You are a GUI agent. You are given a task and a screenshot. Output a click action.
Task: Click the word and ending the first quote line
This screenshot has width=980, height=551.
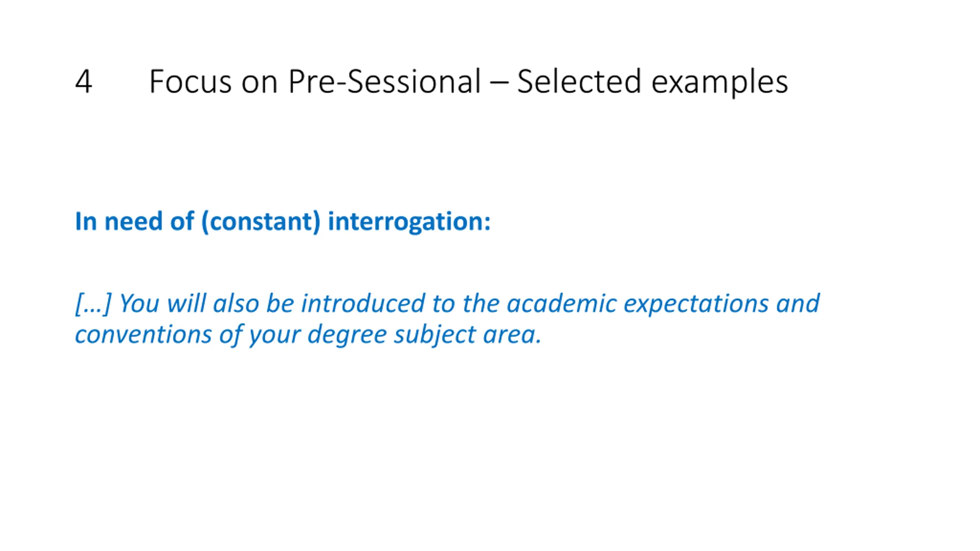click(x=798, y=303)
